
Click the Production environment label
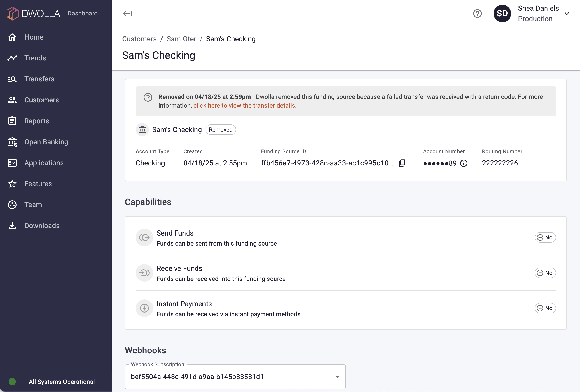tap(535, 19)
